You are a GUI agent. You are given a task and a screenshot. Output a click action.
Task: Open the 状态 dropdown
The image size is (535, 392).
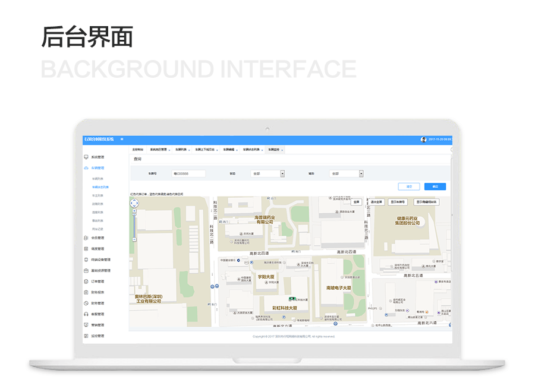tap(282, 173)
